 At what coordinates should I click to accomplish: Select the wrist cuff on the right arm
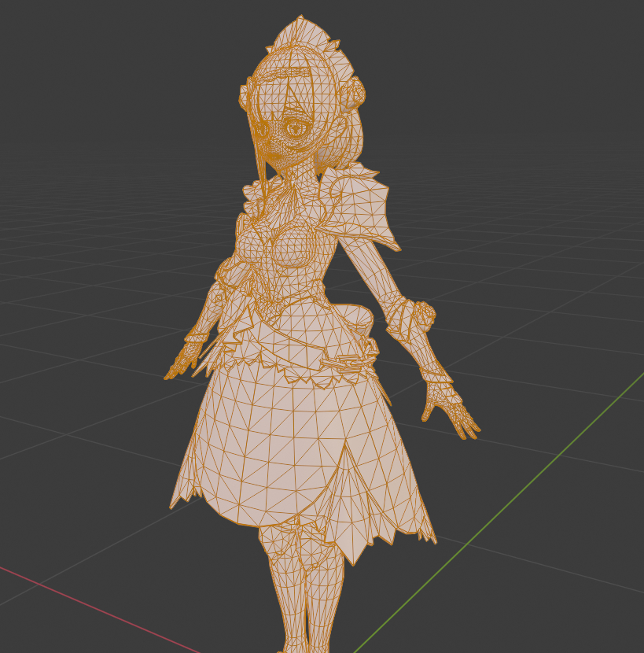(x=410, y=316)
